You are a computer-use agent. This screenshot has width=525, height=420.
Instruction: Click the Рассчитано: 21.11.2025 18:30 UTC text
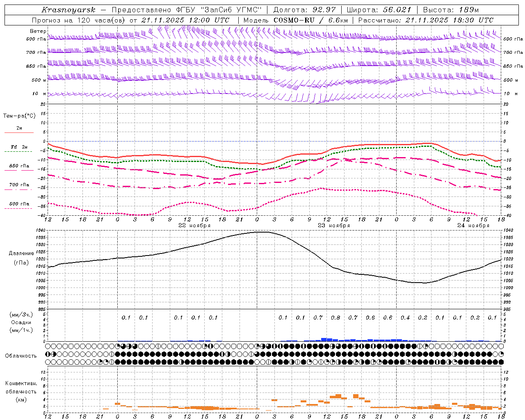pyautogui.click(x=426, y=20)
